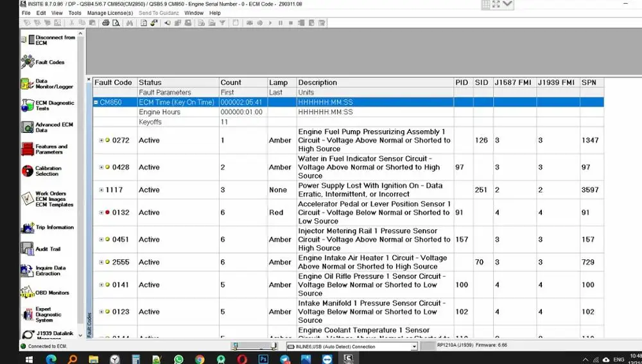This screenshot has height=364, width=642.
Task: Expand fault code 0123 row
Action: click(x=101, y=311)
